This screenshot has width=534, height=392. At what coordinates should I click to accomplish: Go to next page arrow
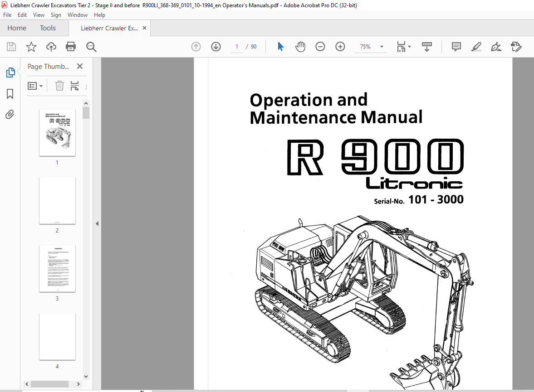[216, 47]
